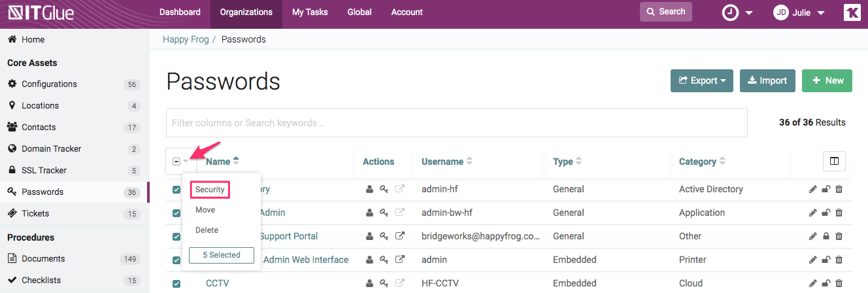Open the column chooser icon
868x293 pixels.
pyautogui.click(x=834, y=161)
